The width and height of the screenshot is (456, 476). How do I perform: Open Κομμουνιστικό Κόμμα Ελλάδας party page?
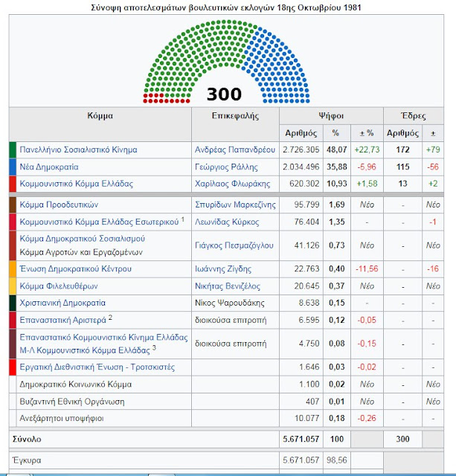(x=74, y=184)
